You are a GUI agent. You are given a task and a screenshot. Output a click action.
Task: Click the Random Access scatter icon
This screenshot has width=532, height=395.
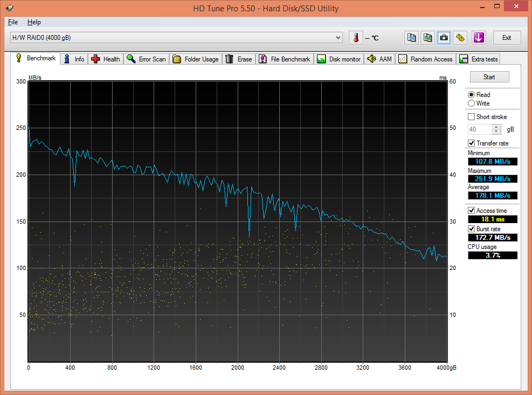pyautogui.click(x=403, y=59)
